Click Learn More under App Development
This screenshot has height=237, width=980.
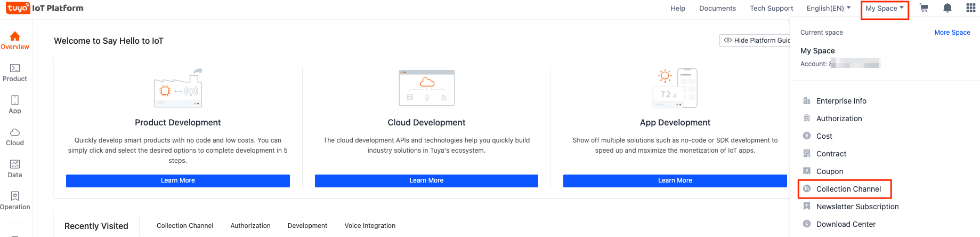pos(675,181)
